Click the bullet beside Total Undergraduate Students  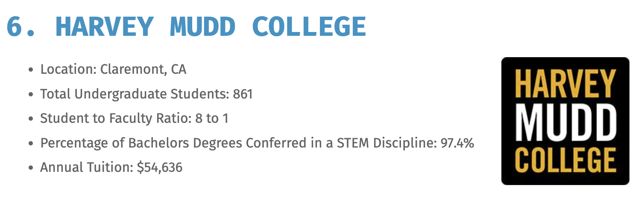tap(30, 94)
